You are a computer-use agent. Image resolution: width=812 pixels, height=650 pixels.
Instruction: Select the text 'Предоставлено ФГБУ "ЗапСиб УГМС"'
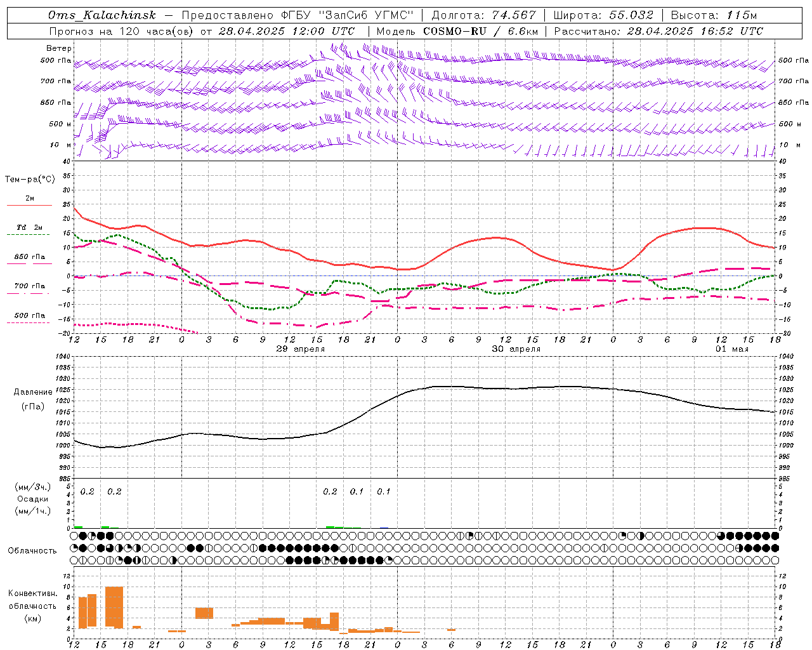click(x=298, y=15)
